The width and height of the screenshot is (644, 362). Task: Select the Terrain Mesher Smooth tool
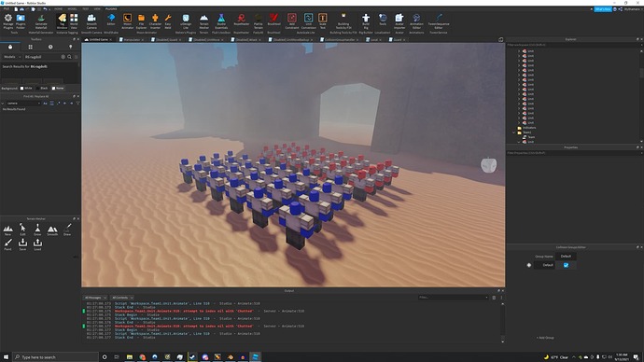[x=52, y=230]
